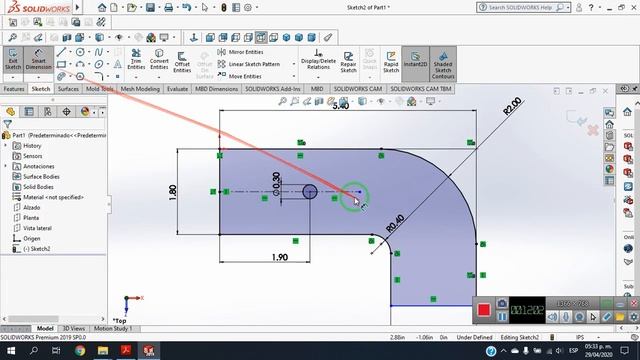Screen dimensions: 640x360
Task: Click Repair Sketch
Action: [348, 62]
